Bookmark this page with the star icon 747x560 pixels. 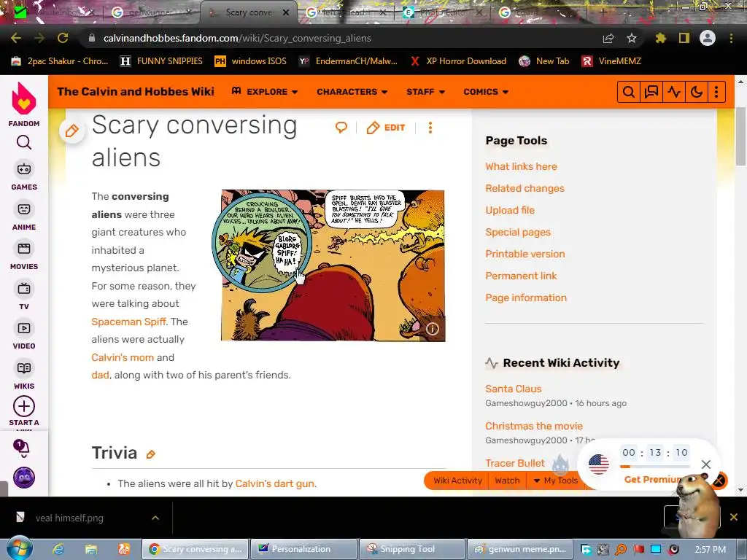(x=631, y=38)
